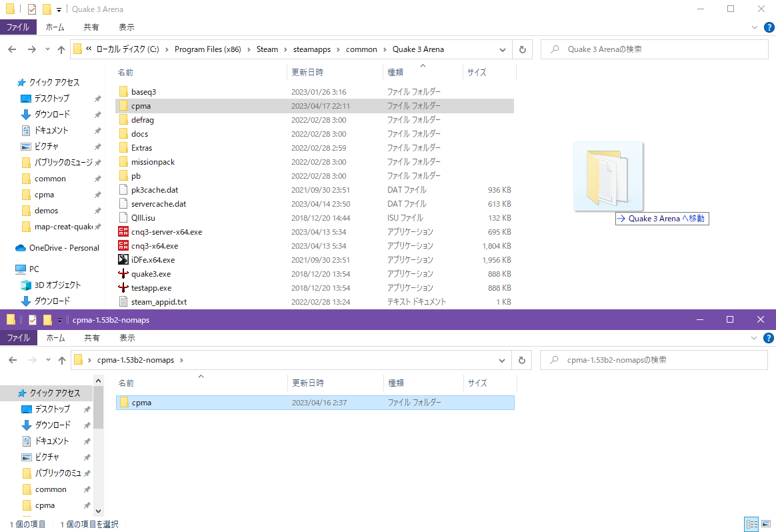Select the defrag folder

click(315, 120)
